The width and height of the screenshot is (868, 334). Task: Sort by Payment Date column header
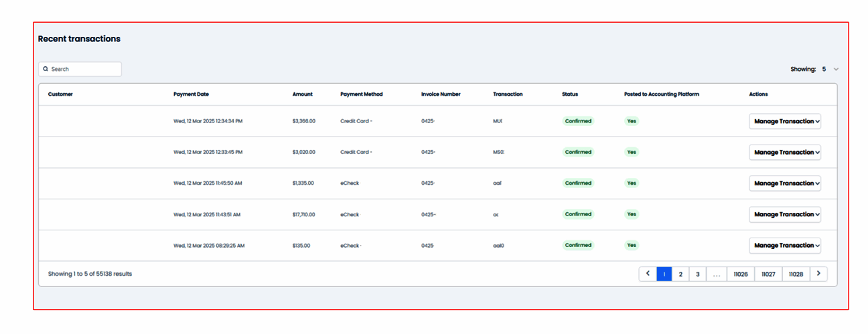click(x=191, y=94)
